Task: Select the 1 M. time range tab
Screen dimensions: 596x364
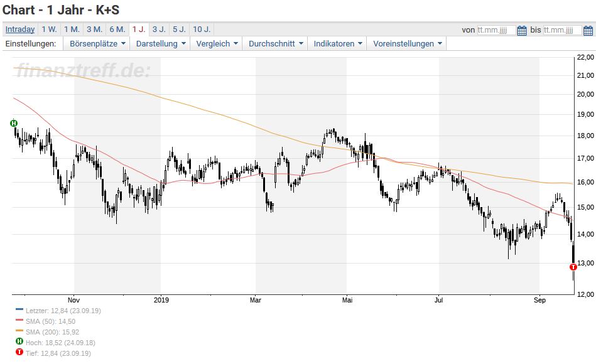Action: (x=72, y=29)
